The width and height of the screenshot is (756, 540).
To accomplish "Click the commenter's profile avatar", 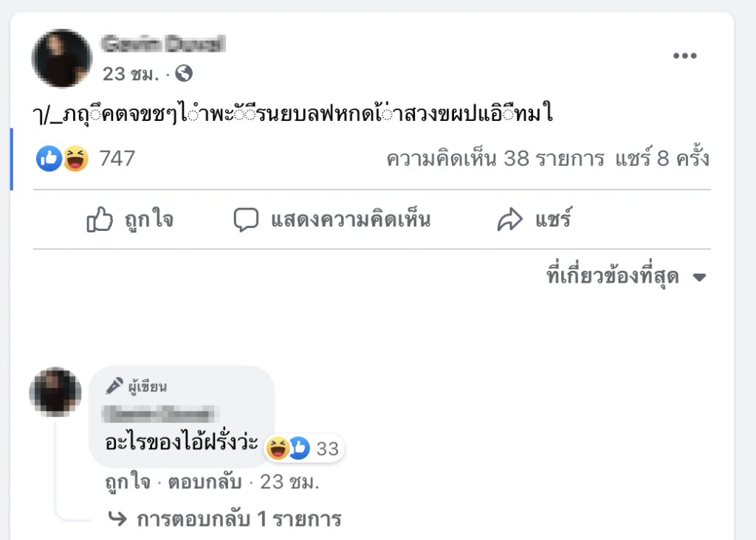I will point(55,392).
